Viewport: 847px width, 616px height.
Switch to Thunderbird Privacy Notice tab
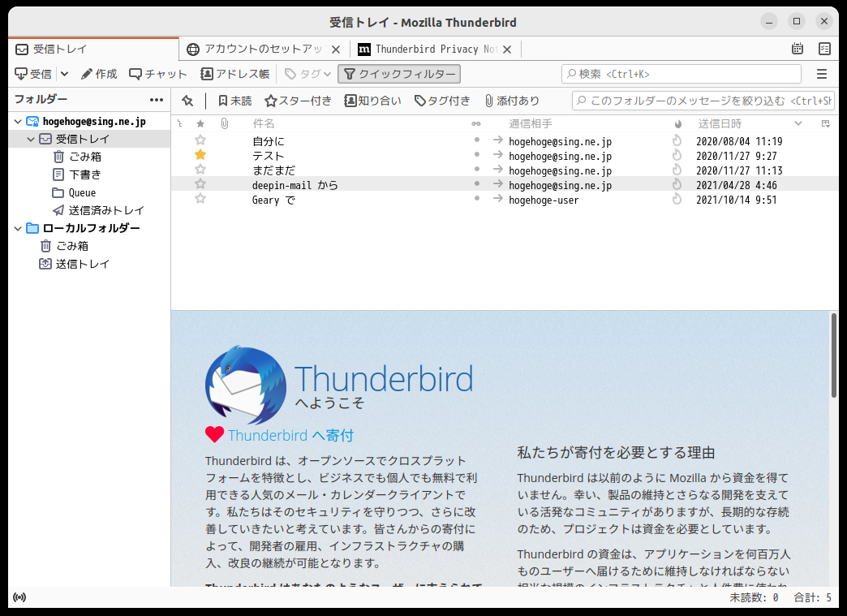coord(436,50)
